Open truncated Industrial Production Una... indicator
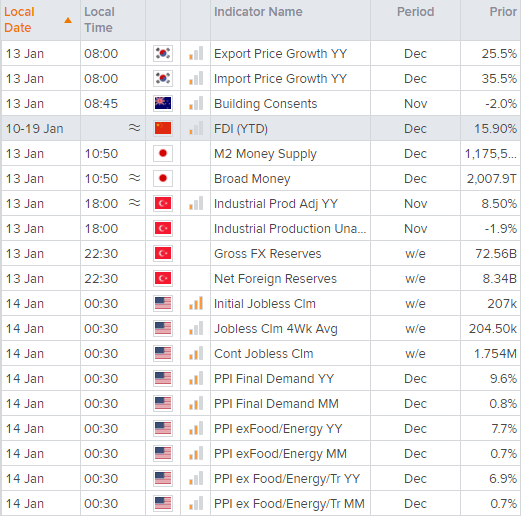This screenshot has width=521, height=516. tap(290, 229)
